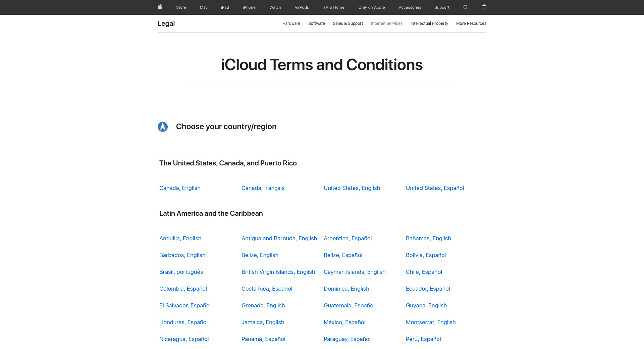The height and width of the screenshot is (349, 644).
Task: Select TV & Home nav item
Action: pos(333,7)
